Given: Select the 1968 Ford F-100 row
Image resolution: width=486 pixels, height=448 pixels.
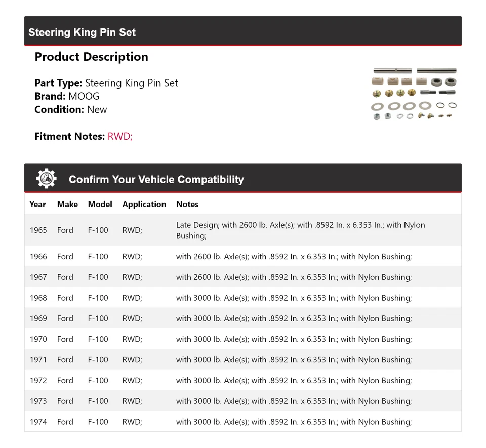Looking at the screenshot, I should pyautogui.click(x=243, y=298).
